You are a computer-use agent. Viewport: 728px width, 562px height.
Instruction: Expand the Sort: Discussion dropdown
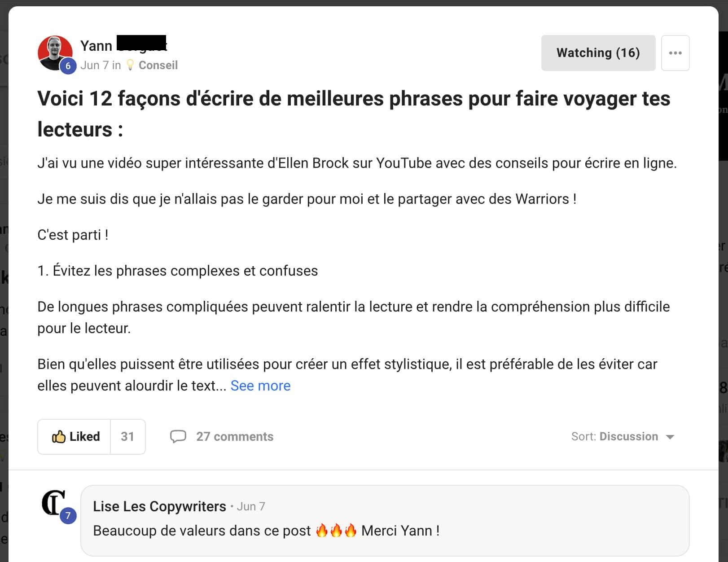click(x=623, y=436)
